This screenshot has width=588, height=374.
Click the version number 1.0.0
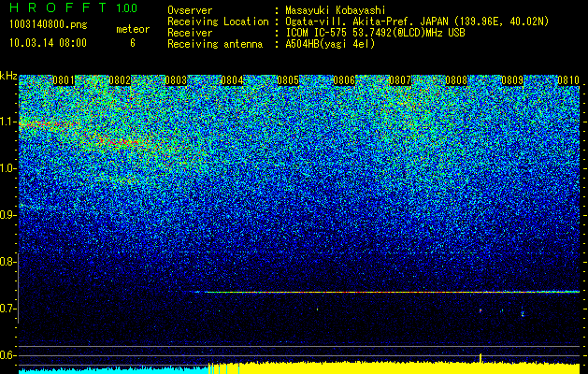(x=126, y=7)
